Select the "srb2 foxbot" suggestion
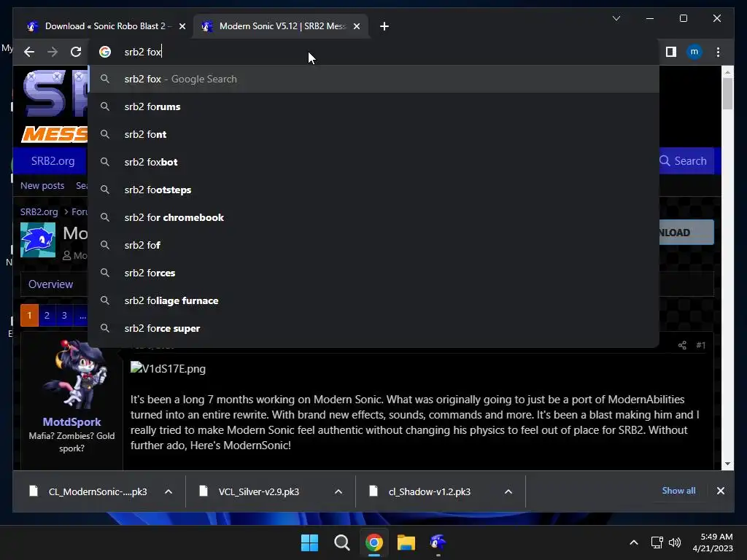 click(373, 162)
